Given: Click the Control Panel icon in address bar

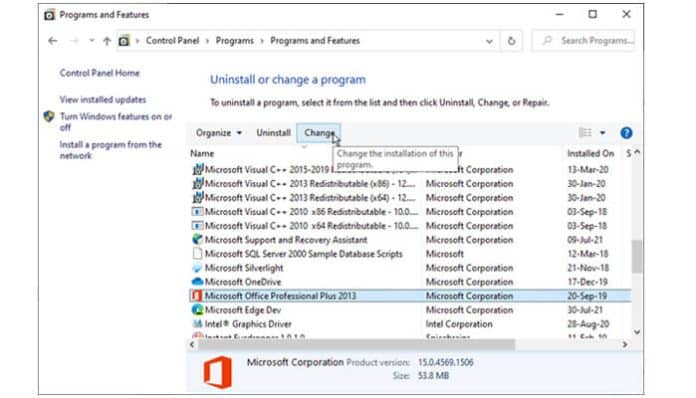Looking at the screenshot, I should pyautogui.click(x=124, y=41).
